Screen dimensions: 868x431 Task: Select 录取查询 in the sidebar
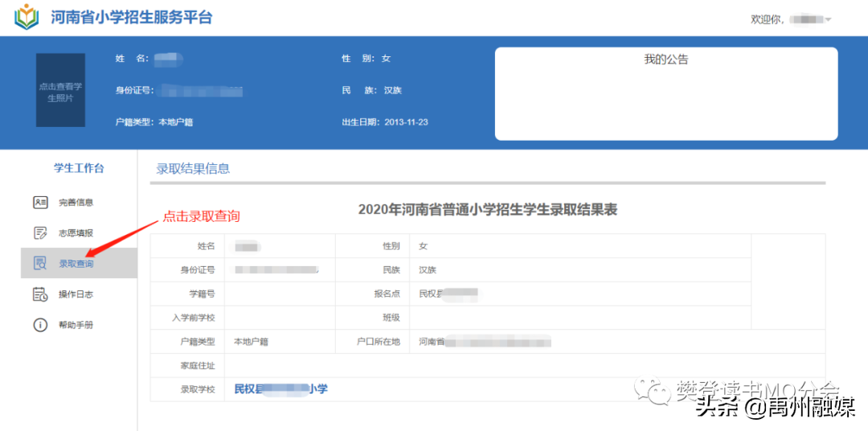(76, 264)
